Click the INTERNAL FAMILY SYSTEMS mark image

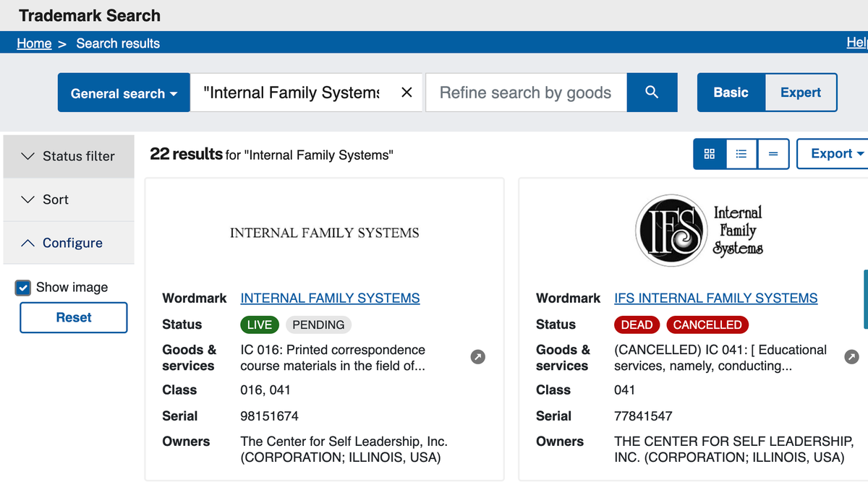coord(324,233)
